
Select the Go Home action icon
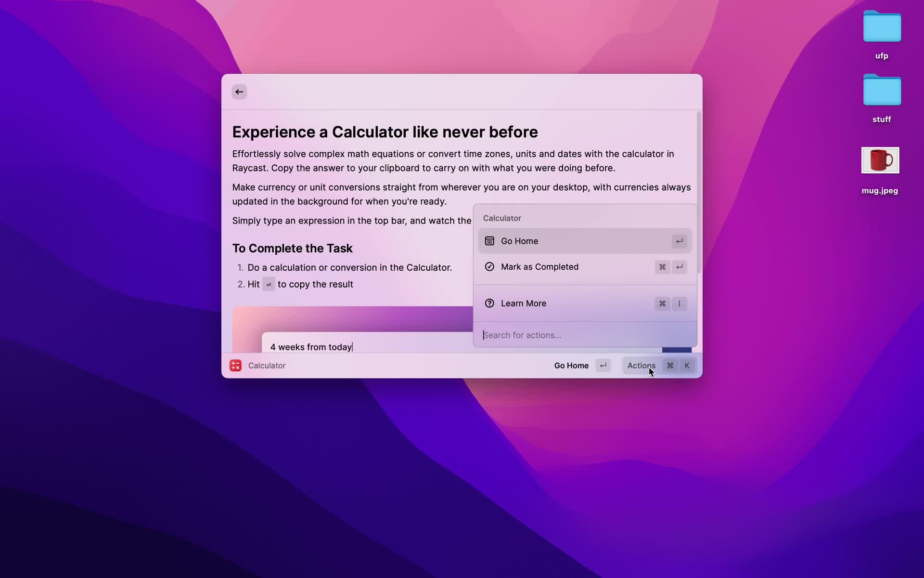coord(489,240)
